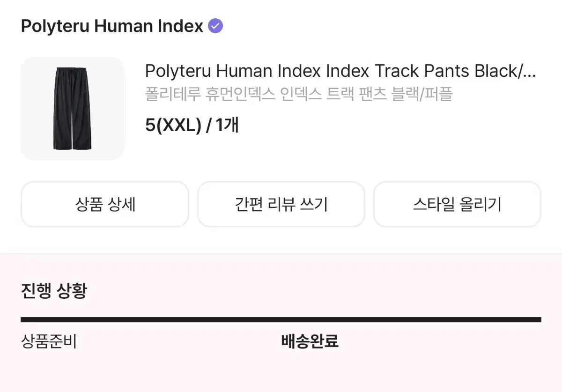Tap the 간편 리뷰 쓰기 button

281,204
